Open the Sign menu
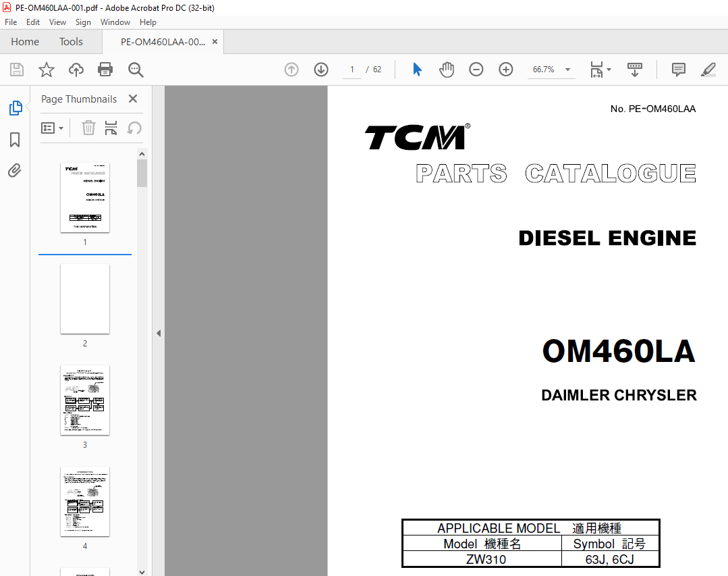The width and height of the screenshot is (728, 576). tap(83, 22)
